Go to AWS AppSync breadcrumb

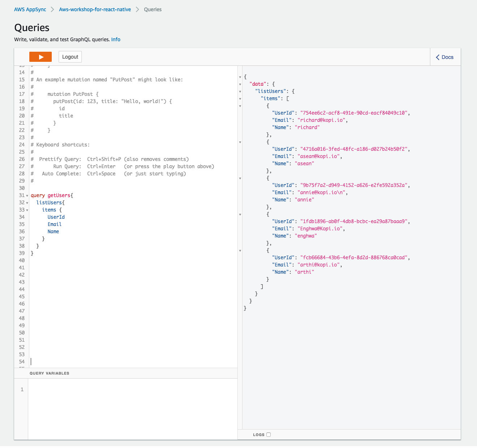(x=30, y=9)
